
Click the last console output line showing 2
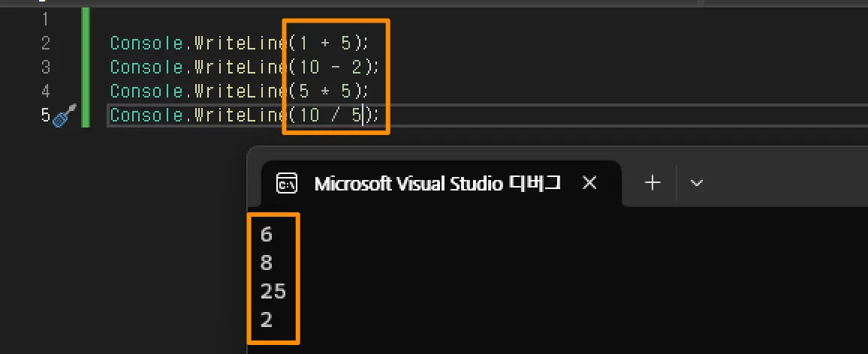click(x=267, y=320)
